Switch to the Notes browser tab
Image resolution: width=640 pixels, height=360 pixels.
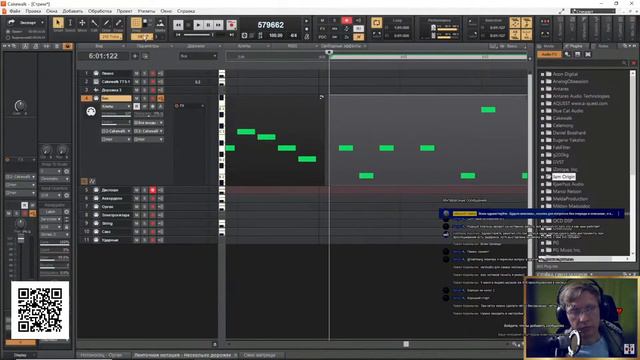pyautogui.click(x=603, y=46)
